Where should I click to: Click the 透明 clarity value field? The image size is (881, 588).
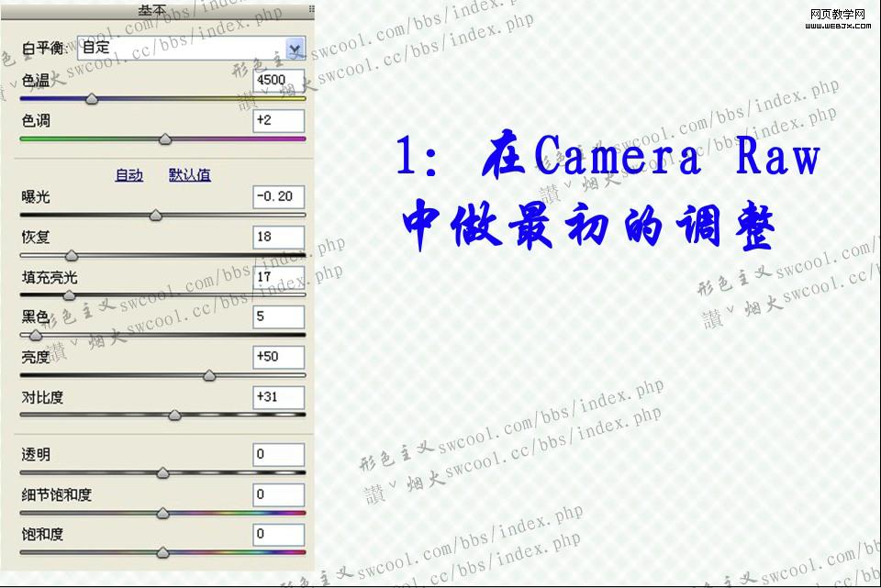[279, 454]
